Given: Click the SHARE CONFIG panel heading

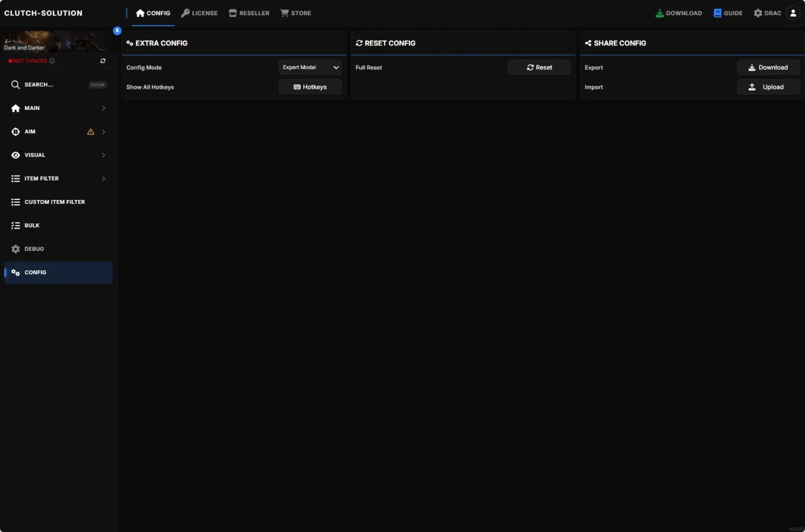Looking at the screenshot, I should click(615, 43).
